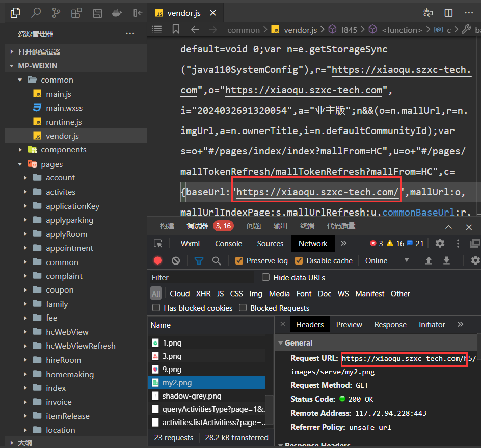Open the Initiator tab of request
Screen dimensions: 481x448
pos(432,325)
